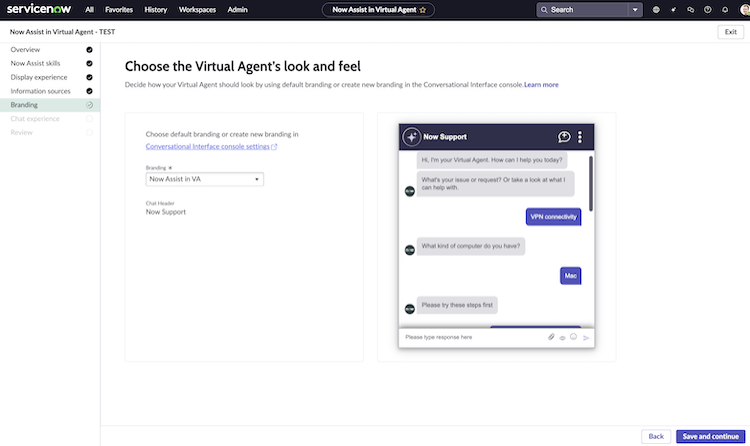
Task: Open Conversational Interface console settings link
Action: click(208, 146)
